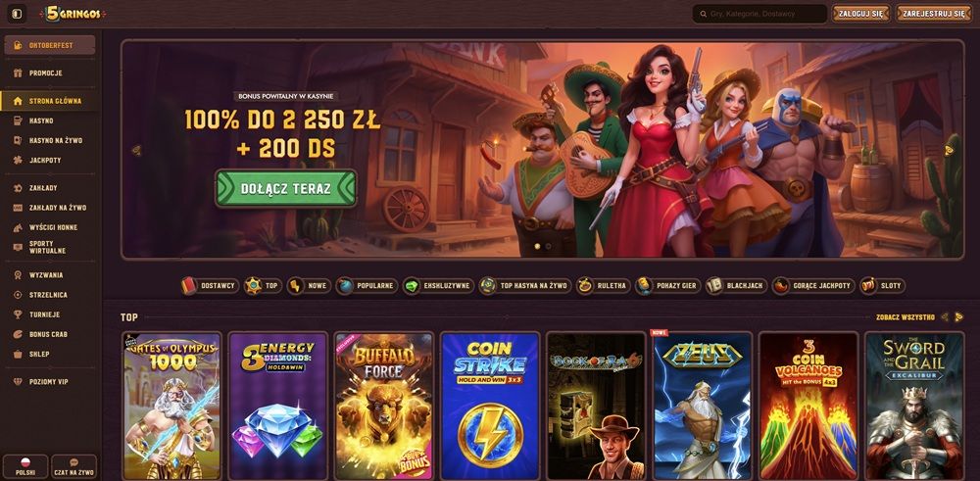Open the Polski language selector
Screen dimensions: 980x481
25,466
